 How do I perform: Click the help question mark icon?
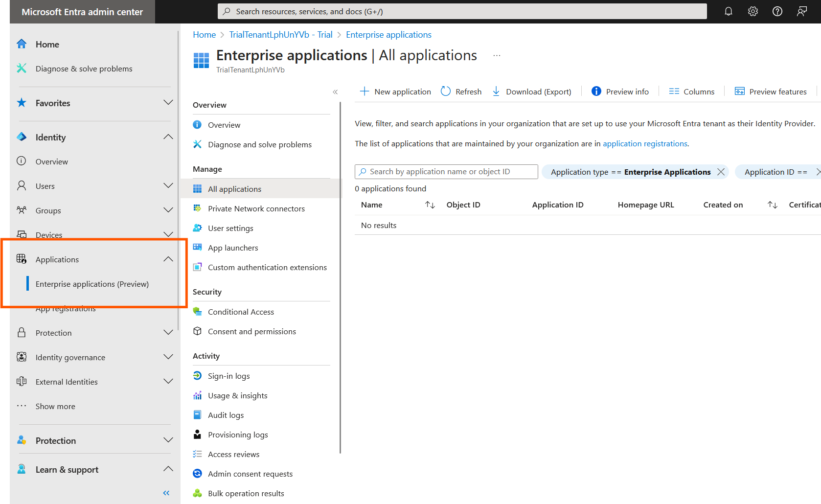tap(777, 11)
